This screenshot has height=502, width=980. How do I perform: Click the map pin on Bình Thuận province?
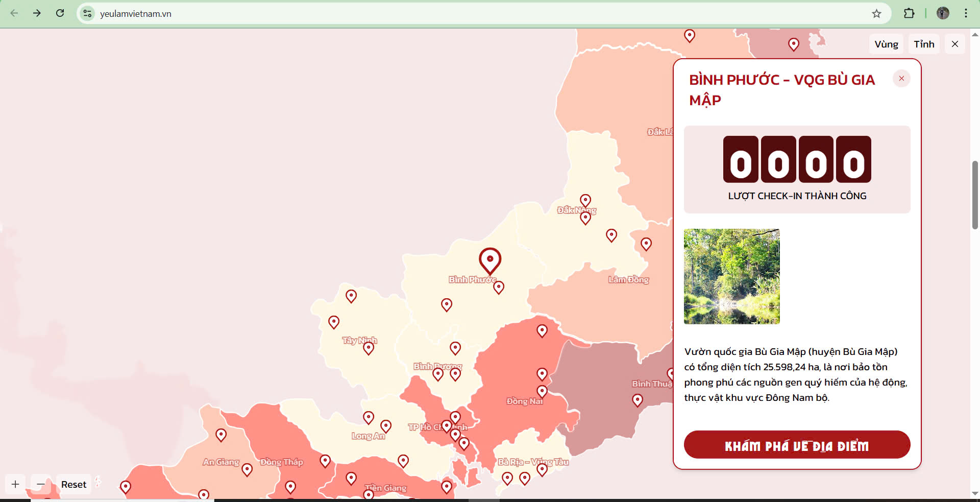(638, 400)
